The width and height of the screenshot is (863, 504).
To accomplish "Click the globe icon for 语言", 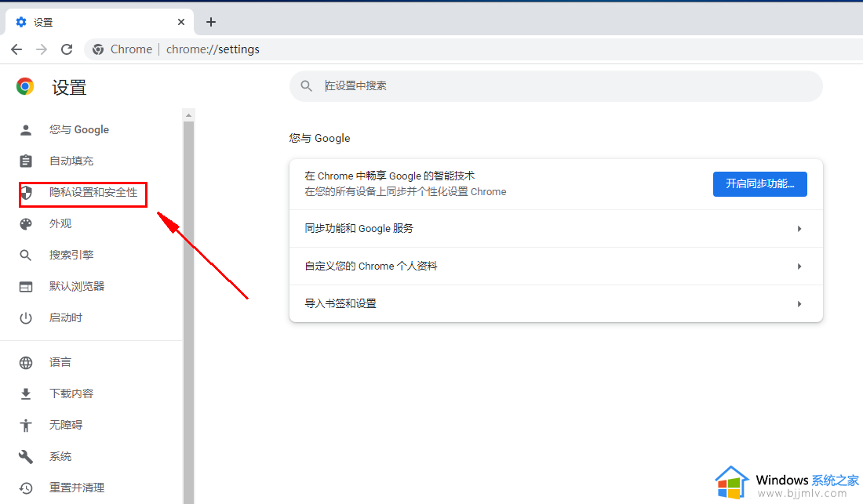I will (x=26, y=363).
